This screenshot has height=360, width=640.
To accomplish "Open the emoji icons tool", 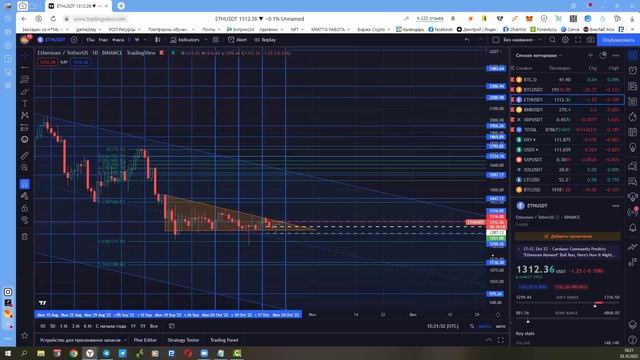I will (24, 139).
